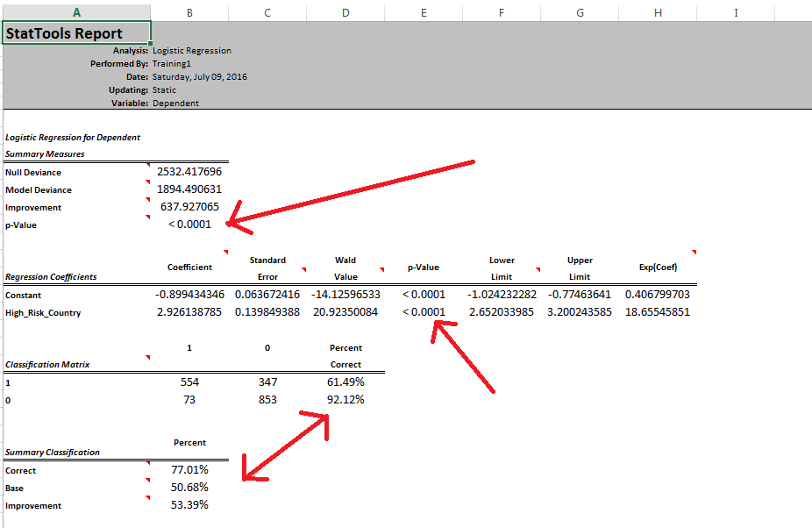Click Constant upper limit -0.77463641
The height and width of the screenshot is (528, 812).
pyautogui.click(x=580, y=295)
